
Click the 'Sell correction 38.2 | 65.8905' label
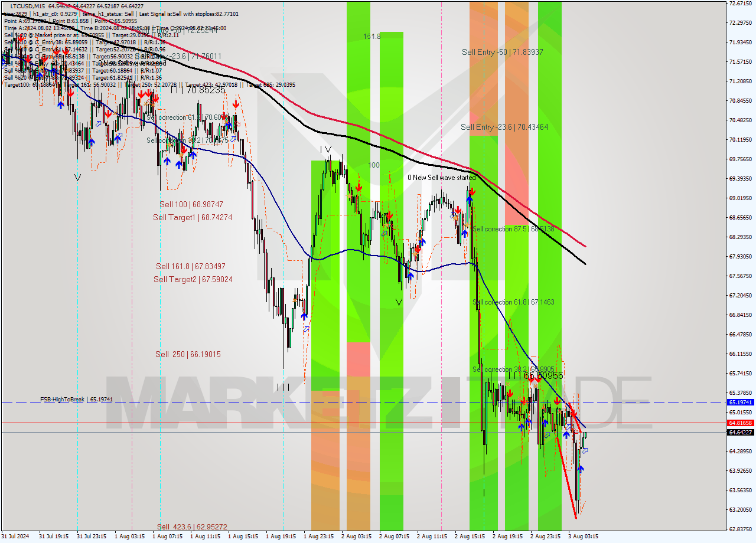(x=513, y=369)
